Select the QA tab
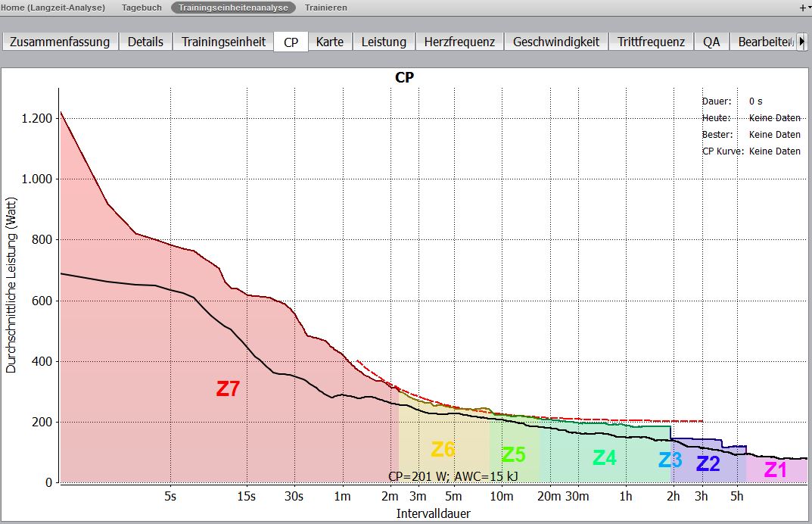 (x=711, y=42)
